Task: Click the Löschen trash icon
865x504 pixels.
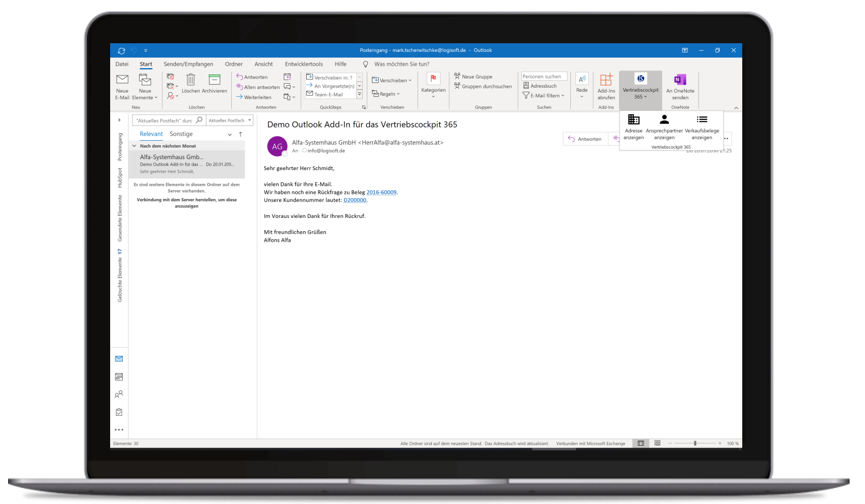Action: 190,79
